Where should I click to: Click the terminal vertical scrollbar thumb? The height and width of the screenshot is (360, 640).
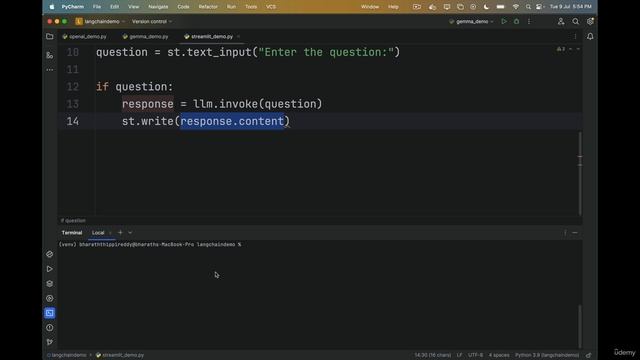coord(579,327)
